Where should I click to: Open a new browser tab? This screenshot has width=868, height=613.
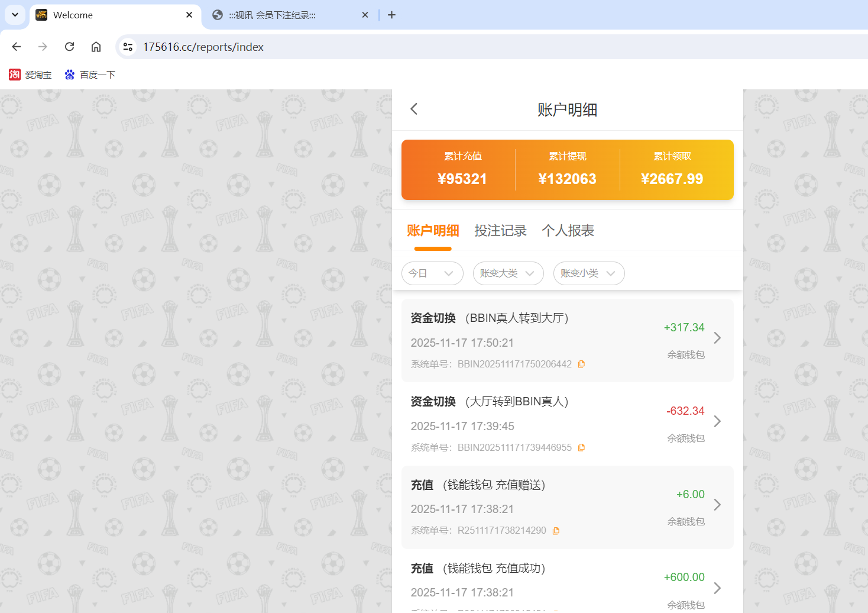tap(391, 15)
